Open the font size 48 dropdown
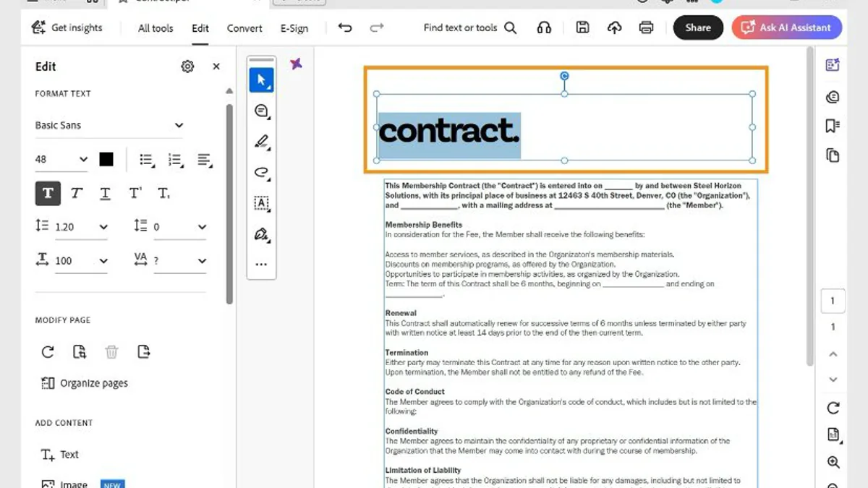This screenshot has height=488, width=868. tap(61, 159)
